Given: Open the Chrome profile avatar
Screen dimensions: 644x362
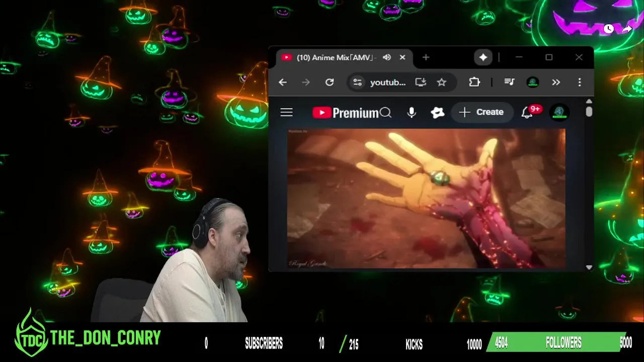Looking at the screenshot, I should click(533, 82).
